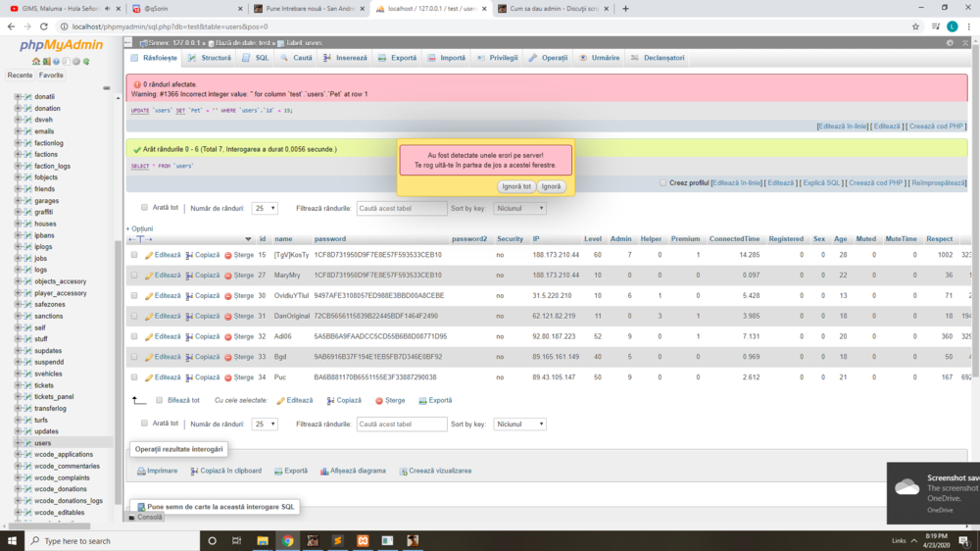This screenshot has height=551, width=980.
Task: Open phpMyAdmin documentation help icon
Action: click(56, 62)
